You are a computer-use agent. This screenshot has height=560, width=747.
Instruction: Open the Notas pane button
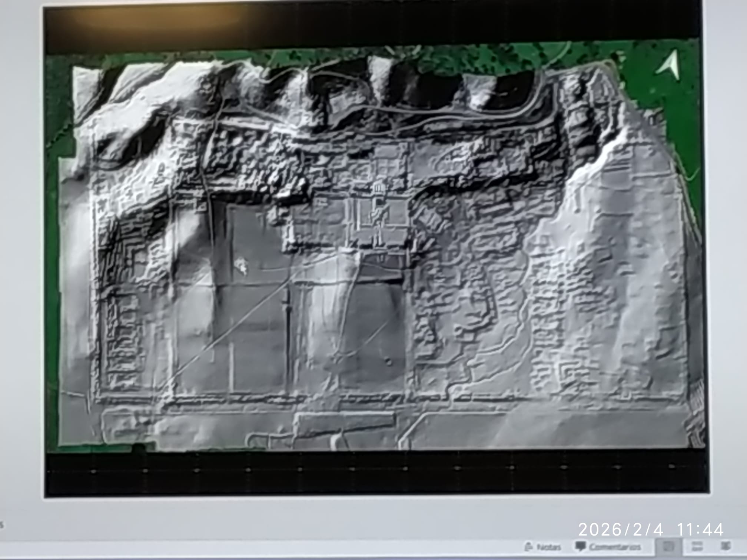[x=542, y=547]
